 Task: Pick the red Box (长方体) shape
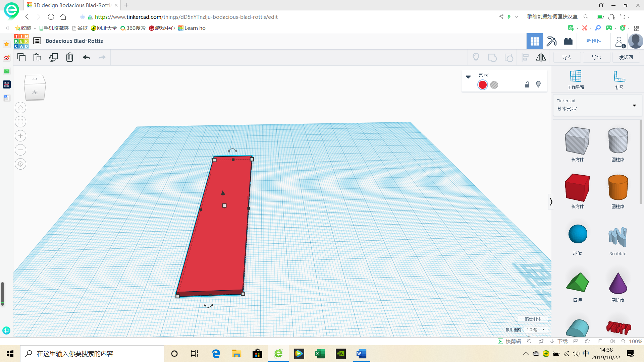pos(577,188)
